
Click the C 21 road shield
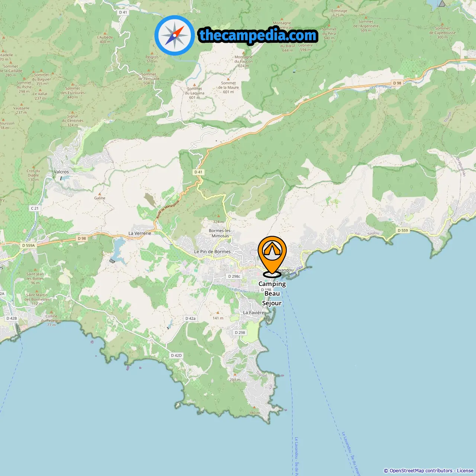35,209
